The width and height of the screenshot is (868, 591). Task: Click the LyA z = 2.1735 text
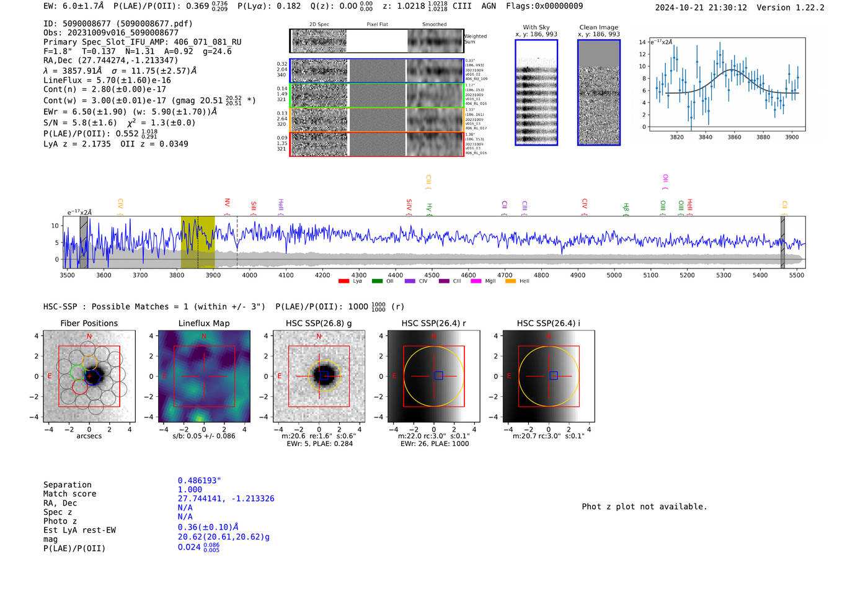[77, 144]
